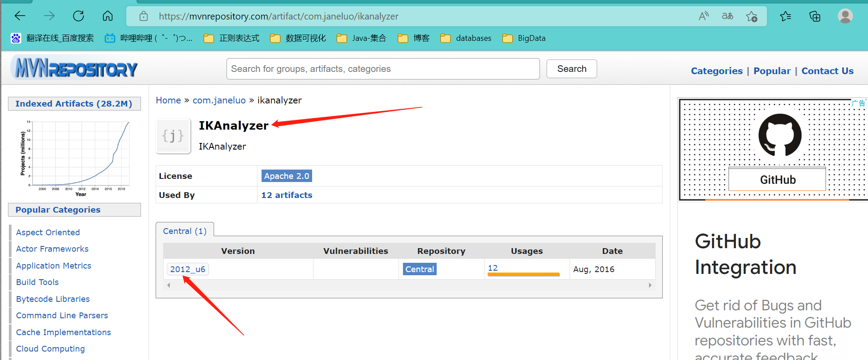Click the GitHub Integration ad headline
Viewport: 868px width, 360px height.
pos(746,254)
